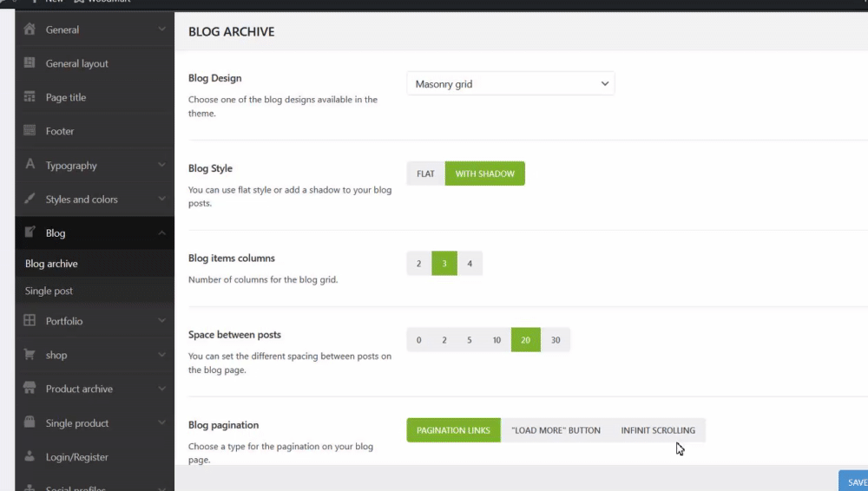Set space between posts to 2
Image resolution: width=868 pixels, height=491 pixels.
(x=444, y=340)
